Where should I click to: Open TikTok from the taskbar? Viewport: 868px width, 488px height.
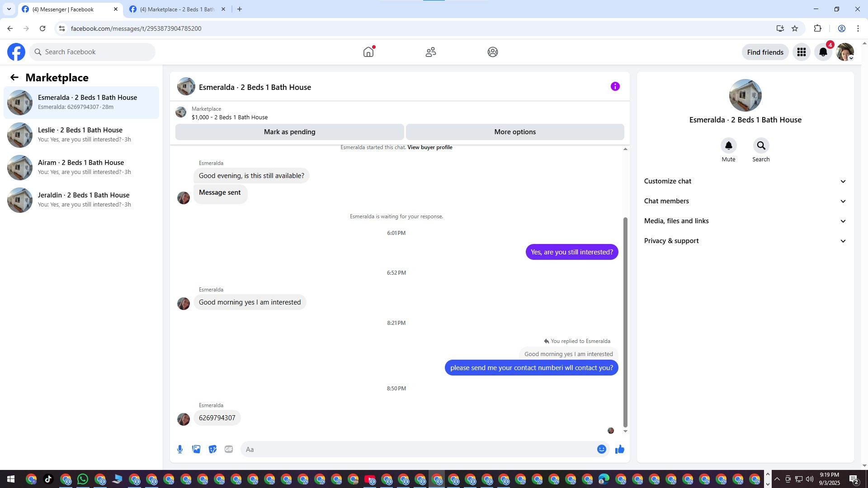point(48,479)
